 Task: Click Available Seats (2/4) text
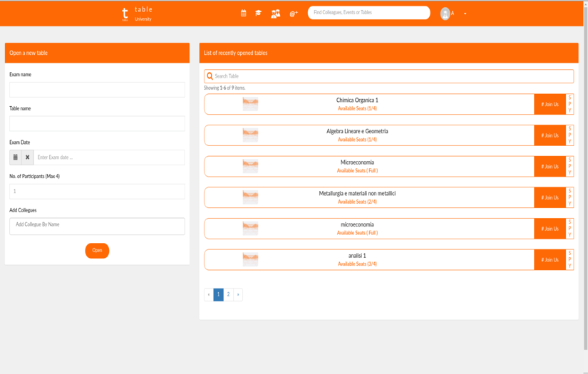click(x=357, y=202)
